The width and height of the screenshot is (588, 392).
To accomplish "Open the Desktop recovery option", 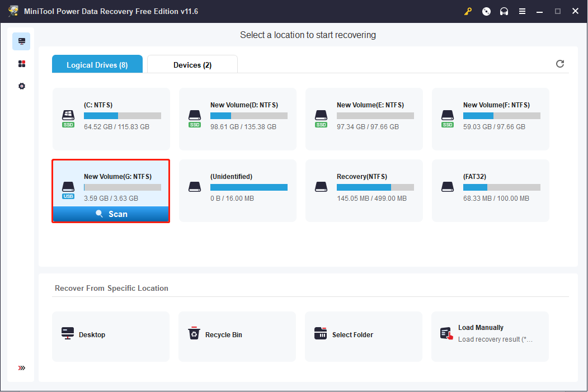I will 110,336.
